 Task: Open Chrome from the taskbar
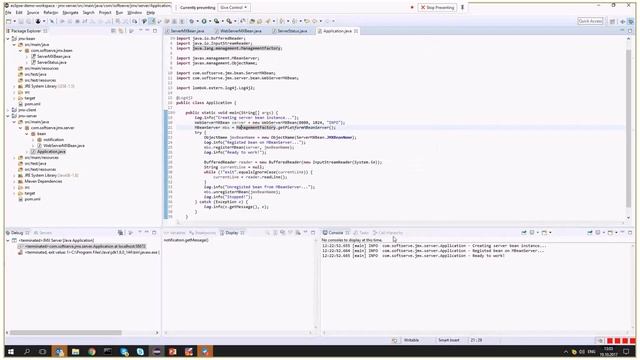(x=91, y=351)
